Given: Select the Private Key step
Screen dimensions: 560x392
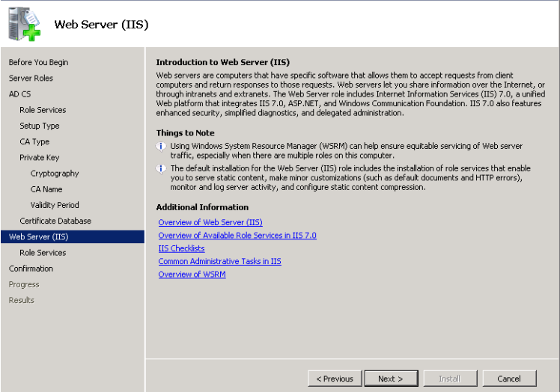Looking at the screenshot, I should [x=40, y=157].
